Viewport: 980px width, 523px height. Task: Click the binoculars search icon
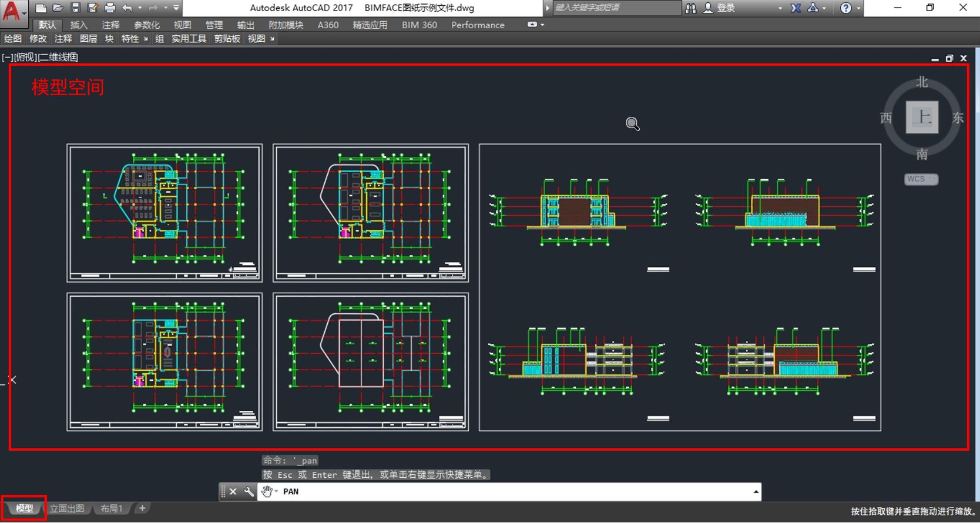coord(691,8)
